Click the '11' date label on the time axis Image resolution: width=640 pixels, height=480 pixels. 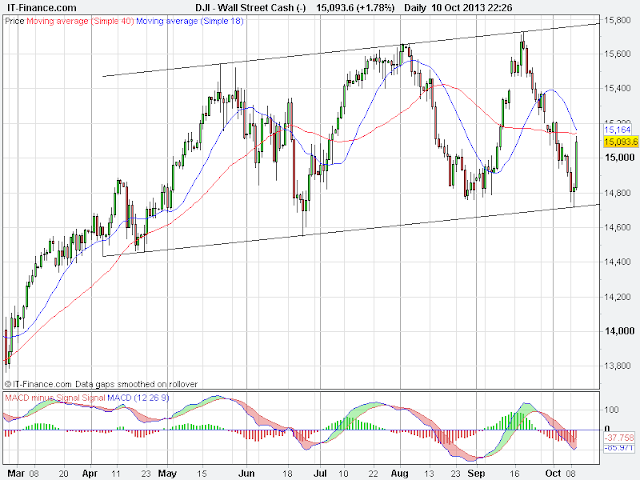(x=116, y=473)
